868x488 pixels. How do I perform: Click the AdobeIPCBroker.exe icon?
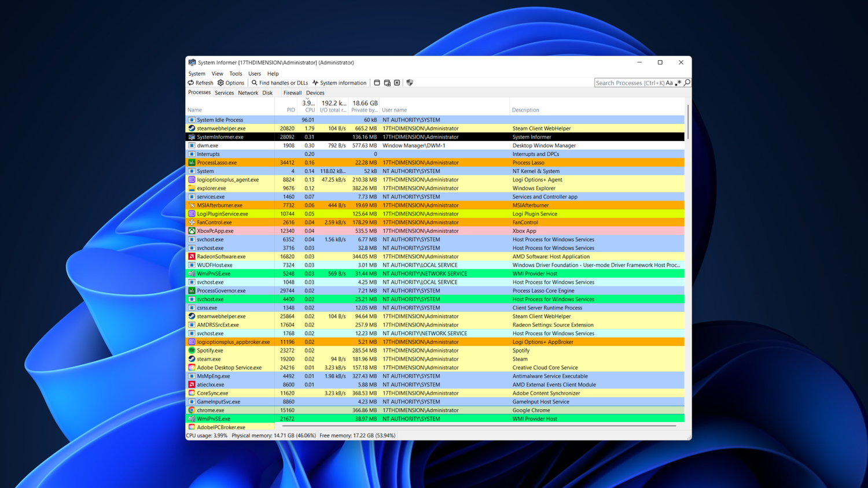click(x=192, y=427)
